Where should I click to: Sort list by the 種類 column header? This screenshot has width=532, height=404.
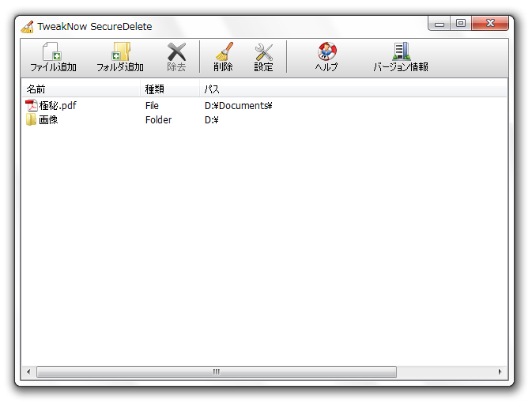click(170, 89)
